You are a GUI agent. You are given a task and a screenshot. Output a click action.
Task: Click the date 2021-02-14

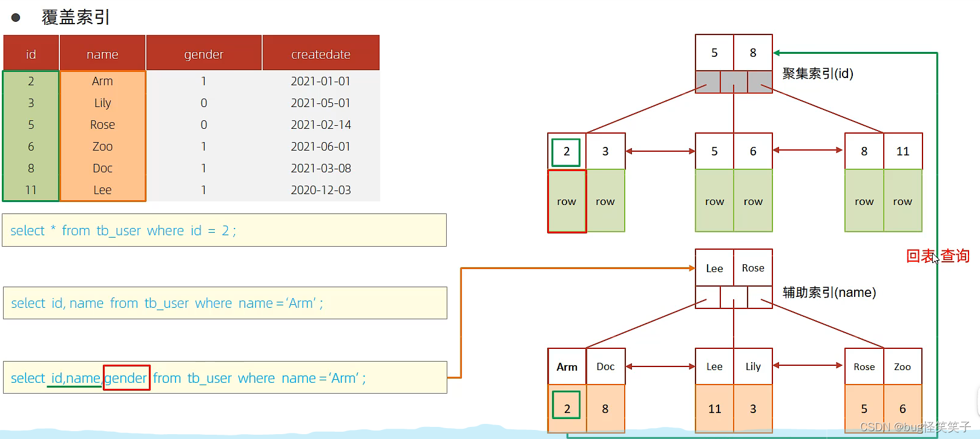(321, 125)
